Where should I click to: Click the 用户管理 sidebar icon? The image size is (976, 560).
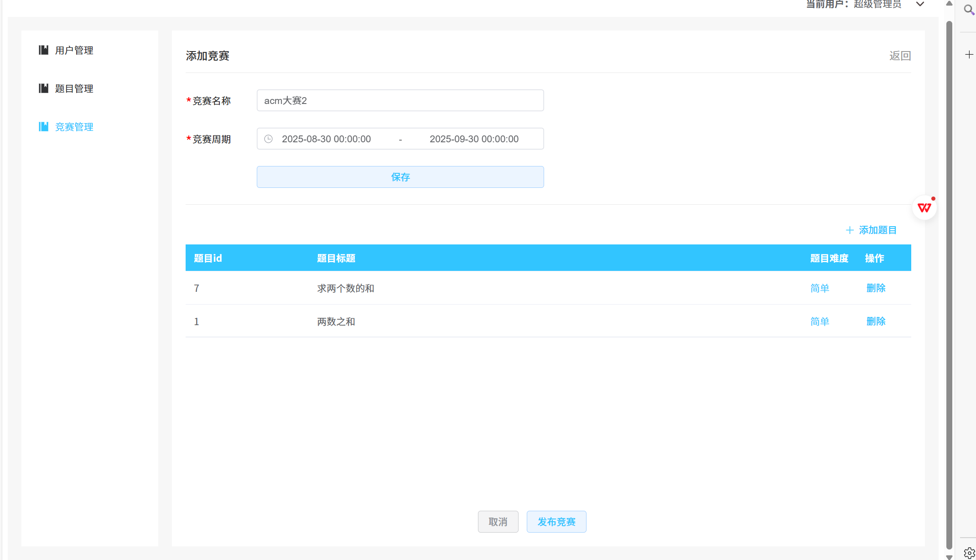[x=43, y=50]
